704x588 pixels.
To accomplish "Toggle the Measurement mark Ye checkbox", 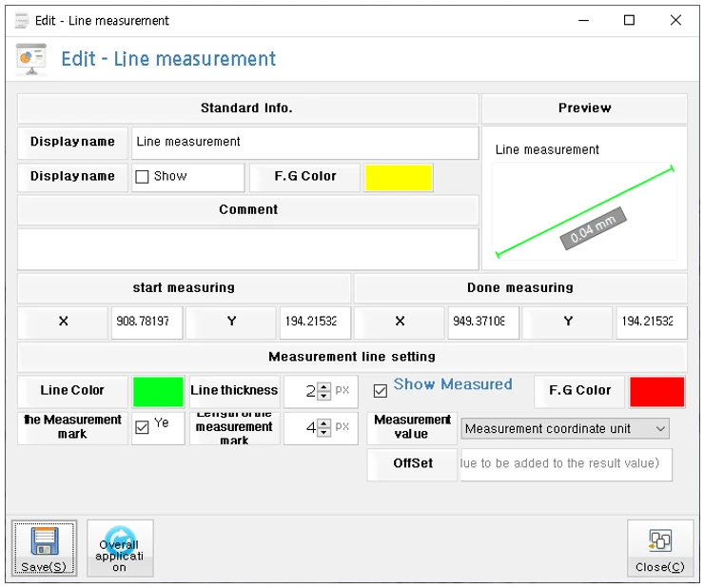I will pos(142,427).
